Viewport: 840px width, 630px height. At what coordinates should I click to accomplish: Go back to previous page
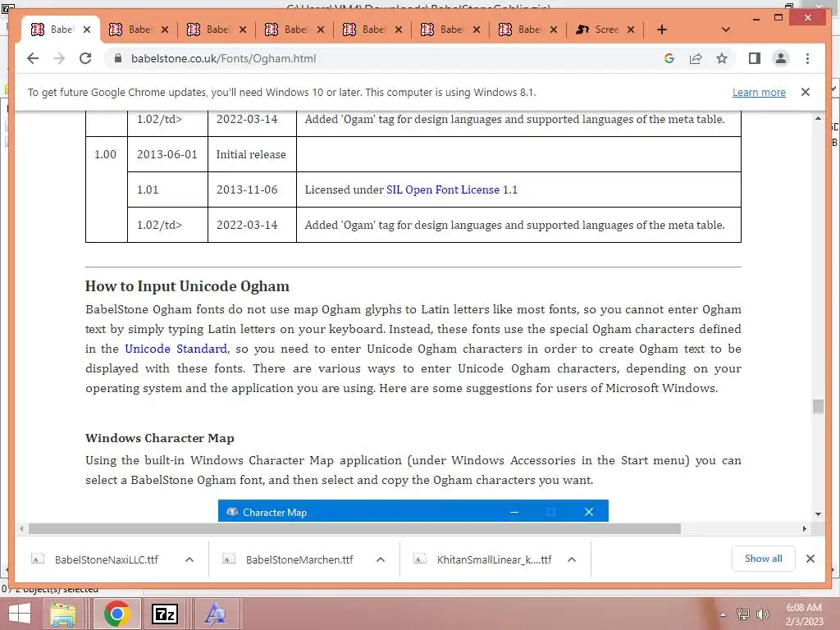pyautogui.click(x=33, y=58)
